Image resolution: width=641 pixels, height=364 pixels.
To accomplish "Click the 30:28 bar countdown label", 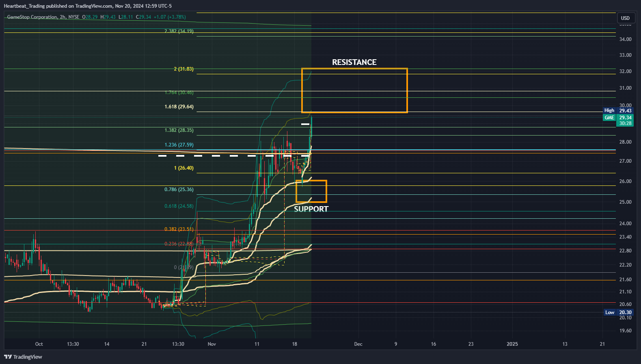I will 625,123.
